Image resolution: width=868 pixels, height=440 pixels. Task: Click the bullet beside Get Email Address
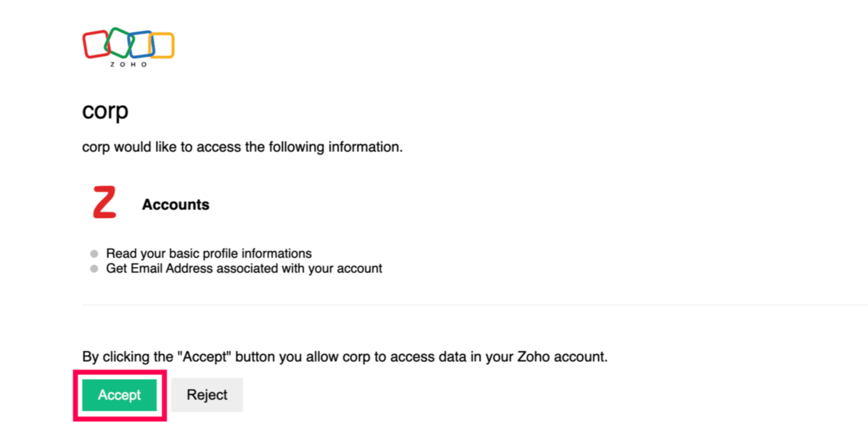coord(94,269)
